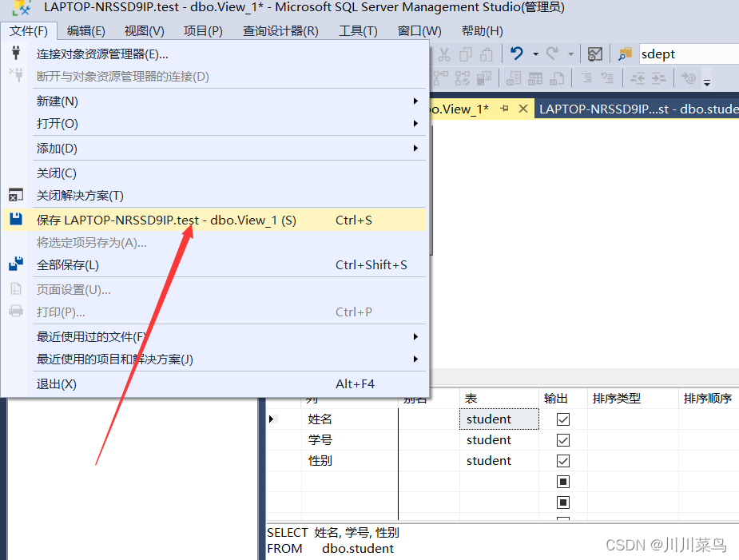Screen dimensions: 739x560
Task: Expand the 新建(N) submenu arrow
Action: pyautogui.click(x=415, y=101)
